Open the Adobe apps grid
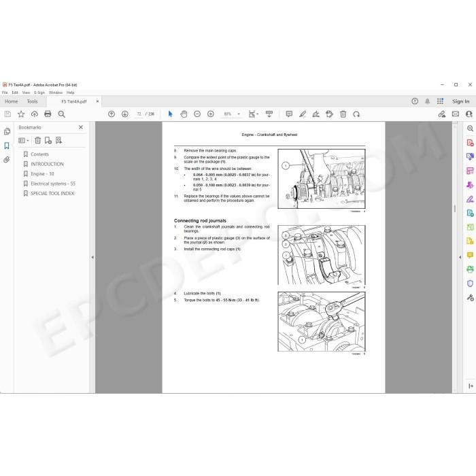The height and width of the screenshot is (476, 476). (440, 101)
